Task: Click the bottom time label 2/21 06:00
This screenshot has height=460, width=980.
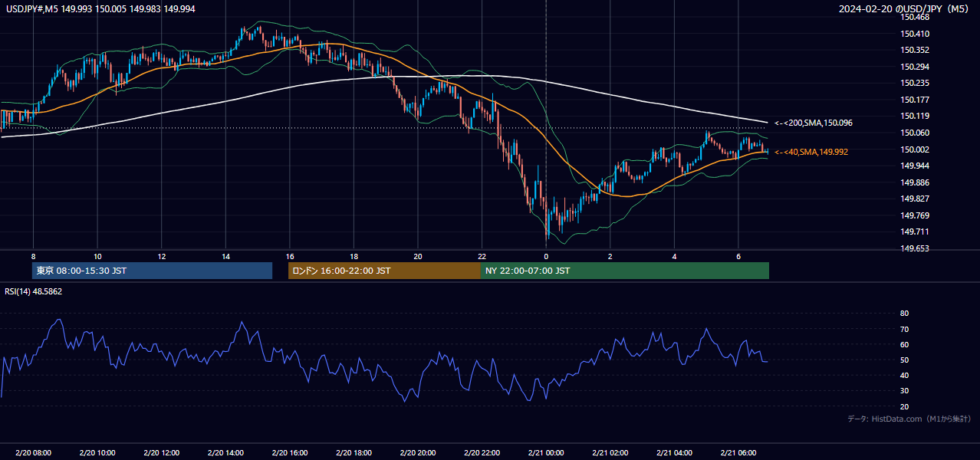Action: [738, 453]
